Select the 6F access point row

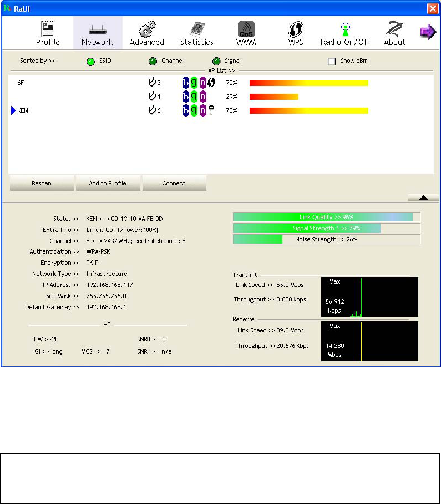221,83
